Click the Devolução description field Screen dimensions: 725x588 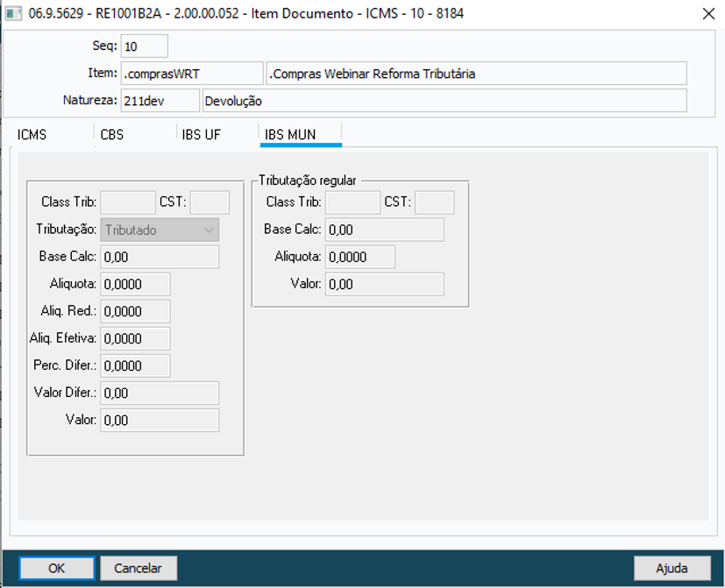click(444, 101)
